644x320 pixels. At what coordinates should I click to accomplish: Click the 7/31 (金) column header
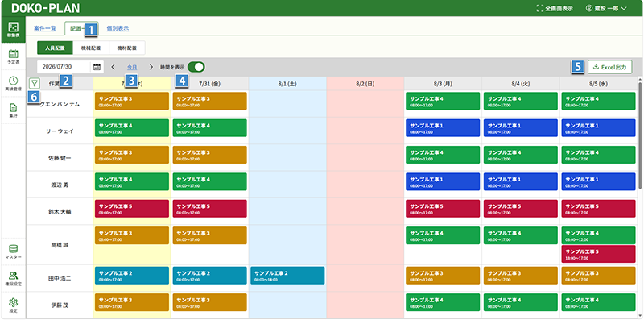click(209, 84)
